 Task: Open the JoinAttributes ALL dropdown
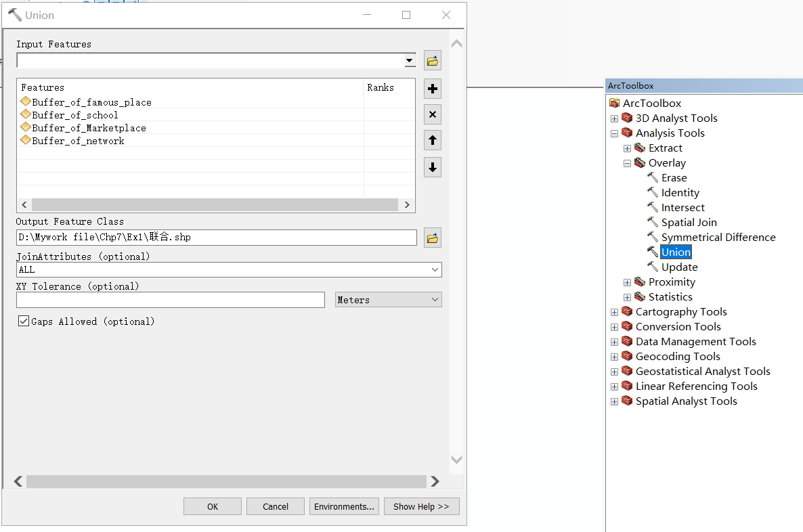[x=435, y=270]
